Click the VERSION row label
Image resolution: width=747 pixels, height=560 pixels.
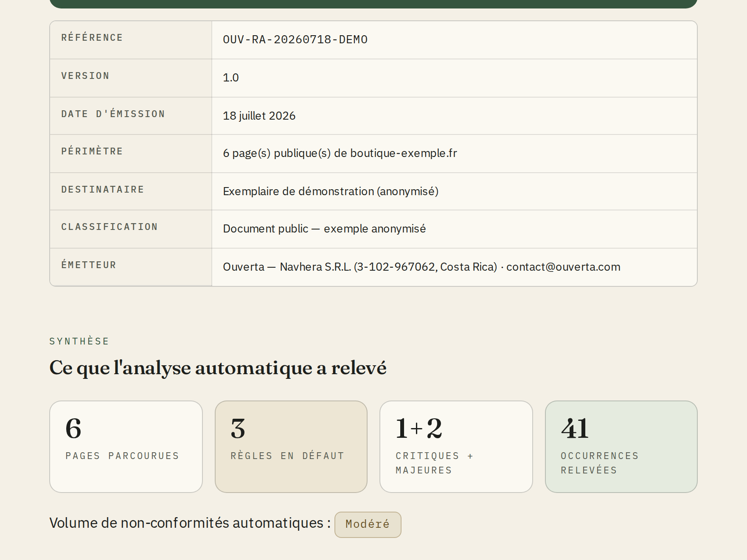[85, 76]
